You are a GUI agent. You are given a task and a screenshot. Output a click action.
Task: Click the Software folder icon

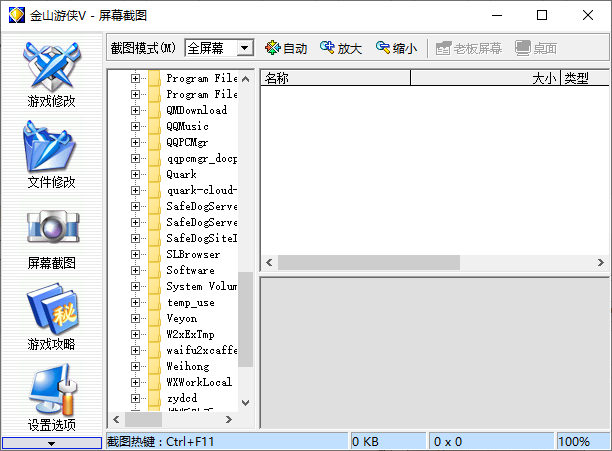pyautogui.click(x=154, y=270)
